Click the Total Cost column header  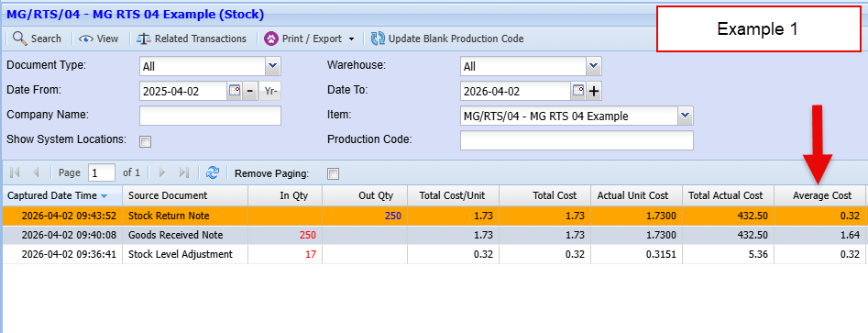pyautogui.click(x=544, y=195)
